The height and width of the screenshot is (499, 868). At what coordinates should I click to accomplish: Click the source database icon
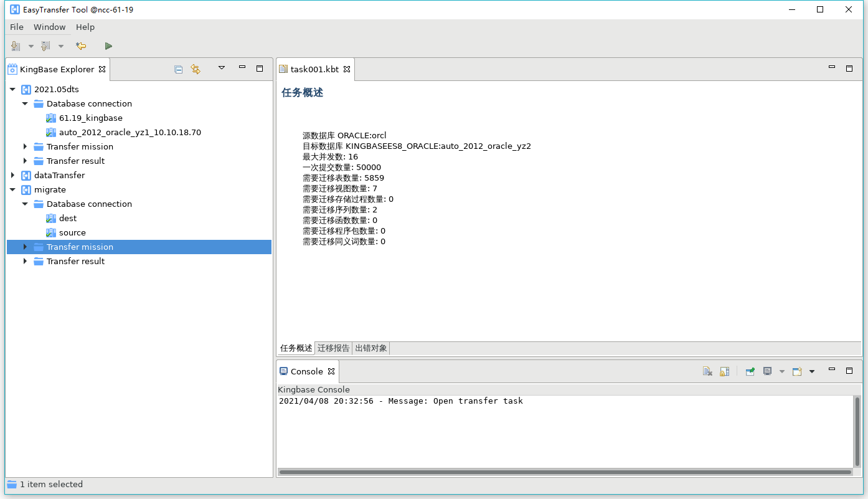pyautogui.click(x=51, y=233)
